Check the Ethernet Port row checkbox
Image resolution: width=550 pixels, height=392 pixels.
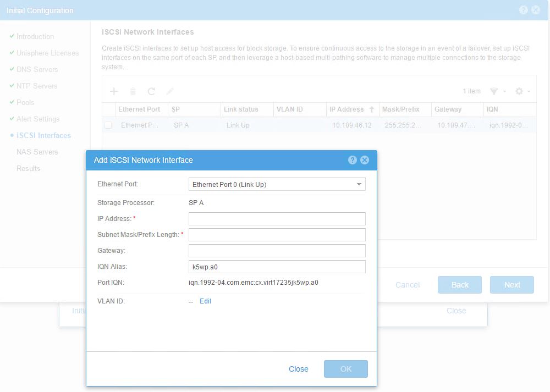click(108, 125)
